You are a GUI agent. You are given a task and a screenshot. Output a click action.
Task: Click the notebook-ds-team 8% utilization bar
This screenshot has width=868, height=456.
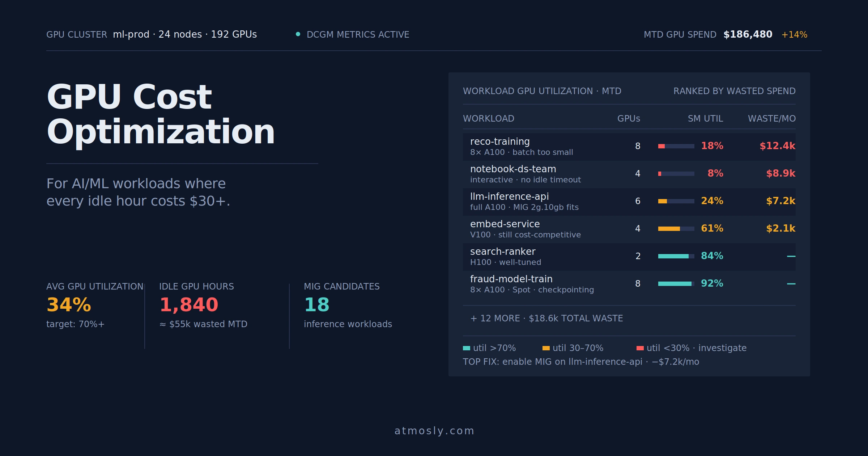click(x=676, y=174)
